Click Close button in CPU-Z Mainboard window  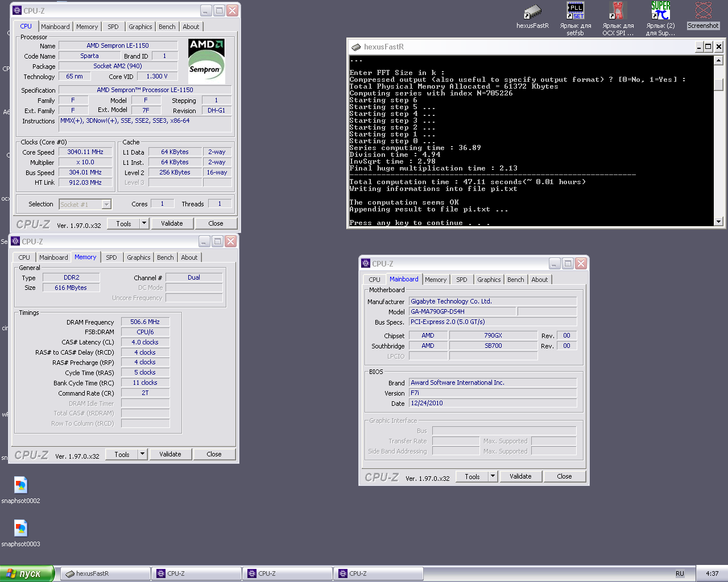(564, 476)
